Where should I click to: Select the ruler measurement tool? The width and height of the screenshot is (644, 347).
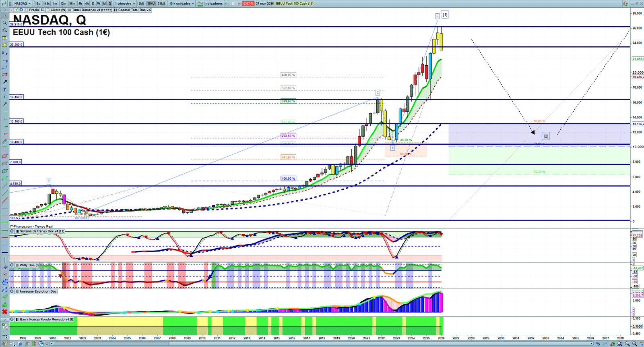[x=5, y=141]
